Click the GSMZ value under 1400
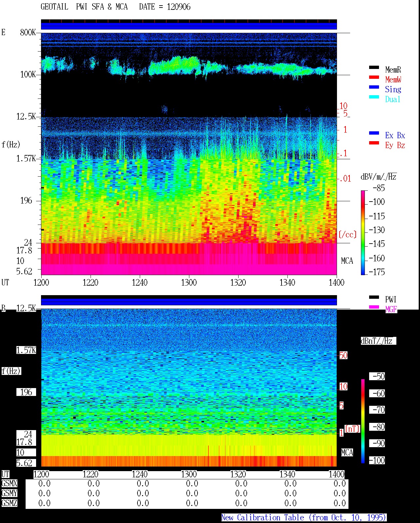 click(x=340, y=503)
